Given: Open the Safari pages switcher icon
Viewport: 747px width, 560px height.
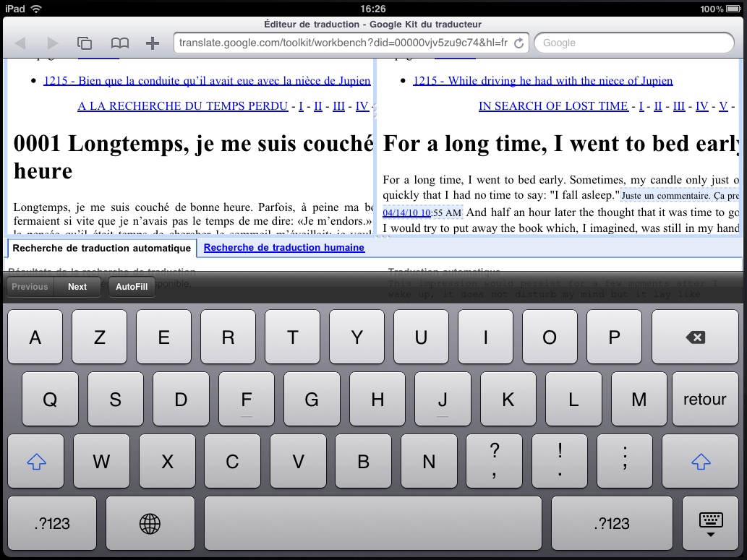Looking at the screenshot, I should [x=85, y=43].
